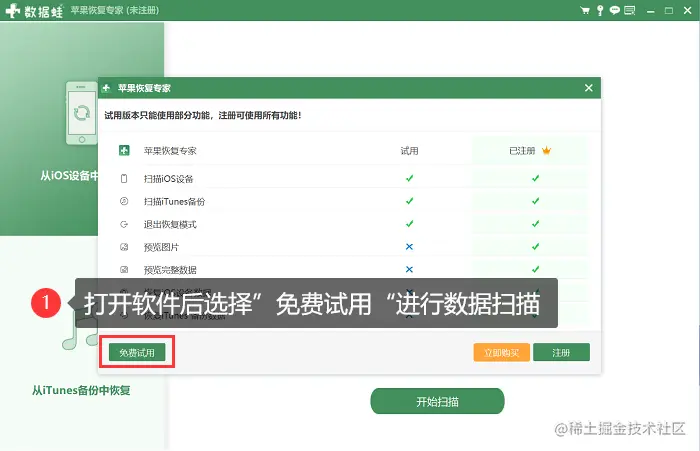Click the 预览图片 row label
This screenshot has height=451, width=700.
161,247
